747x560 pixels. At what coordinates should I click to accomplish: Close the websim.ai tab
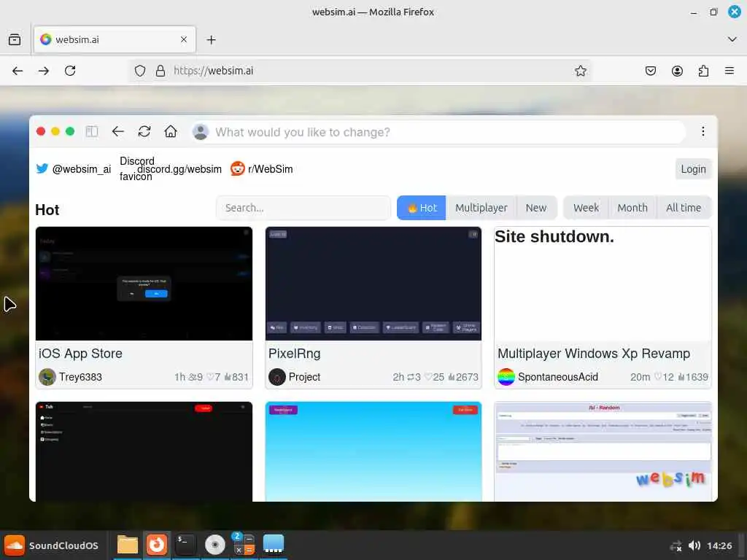184,39
